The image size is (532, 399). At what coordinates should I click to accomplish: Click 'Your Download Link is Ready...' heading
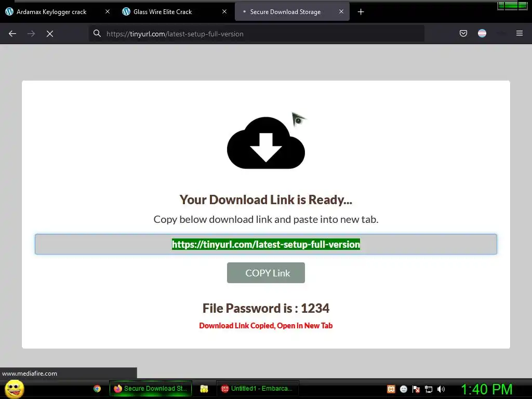click(x=266, y=200)
